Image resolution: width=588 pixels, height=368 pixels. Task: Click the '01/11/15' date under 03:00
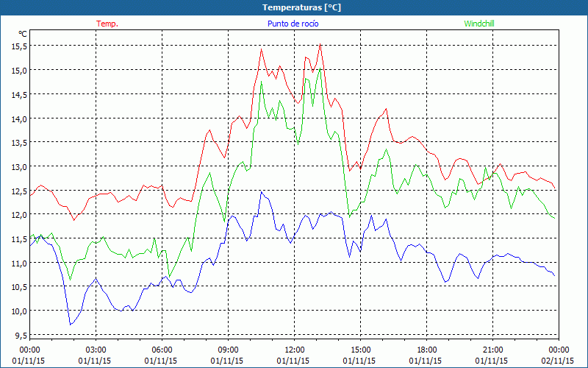(x=95, y=361)
